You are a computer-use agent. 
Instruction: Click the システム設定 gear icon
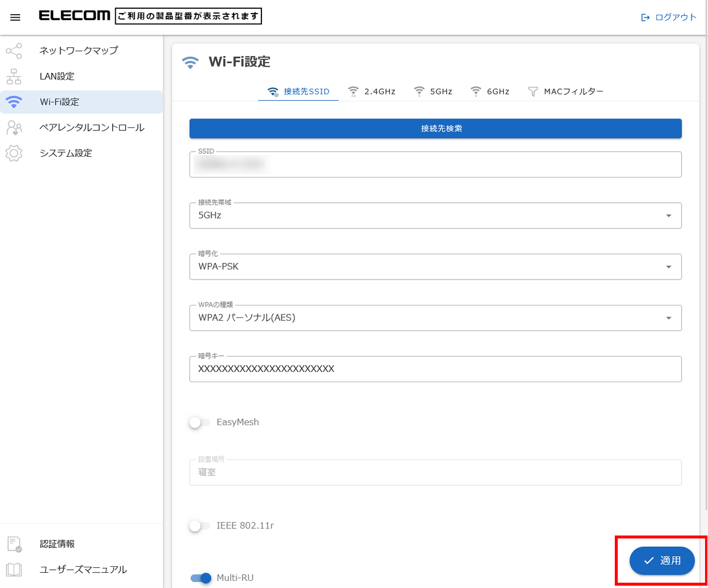pyautogui.click(x=14, y=153)
